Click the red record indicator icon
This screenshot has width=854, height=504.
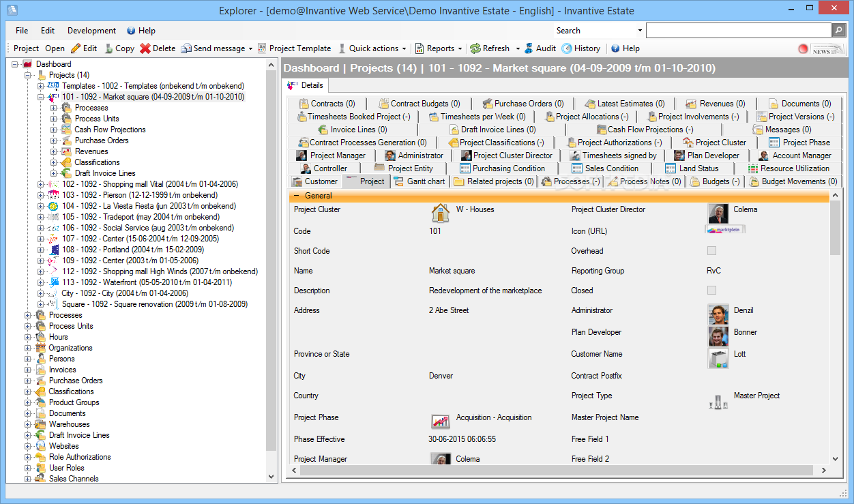[803, 49]
